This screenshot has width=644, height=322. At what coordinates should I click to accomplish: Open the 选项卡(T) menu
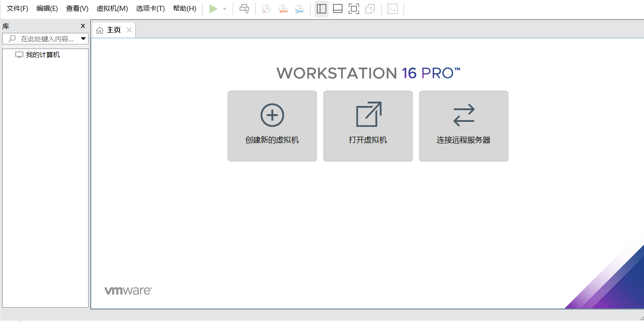point(151,9)
